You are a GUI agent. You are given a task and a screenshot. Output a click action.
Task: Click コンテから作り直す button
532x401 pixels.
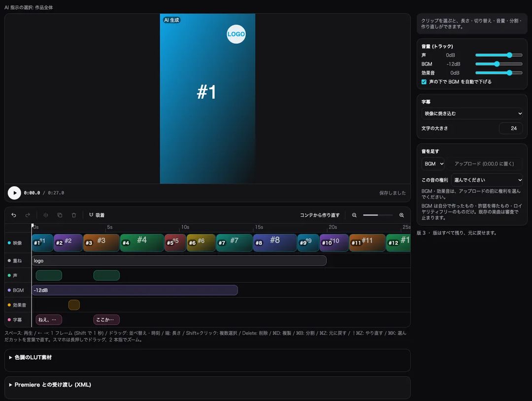[320, 215]
